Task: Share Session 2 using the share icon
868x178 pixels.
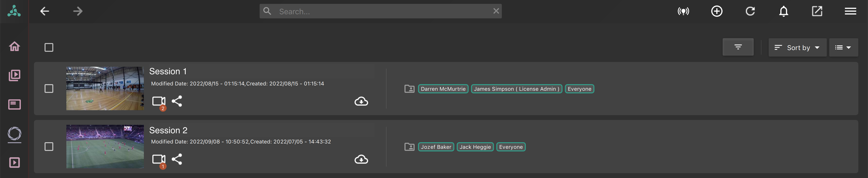Action: point(177,159)
